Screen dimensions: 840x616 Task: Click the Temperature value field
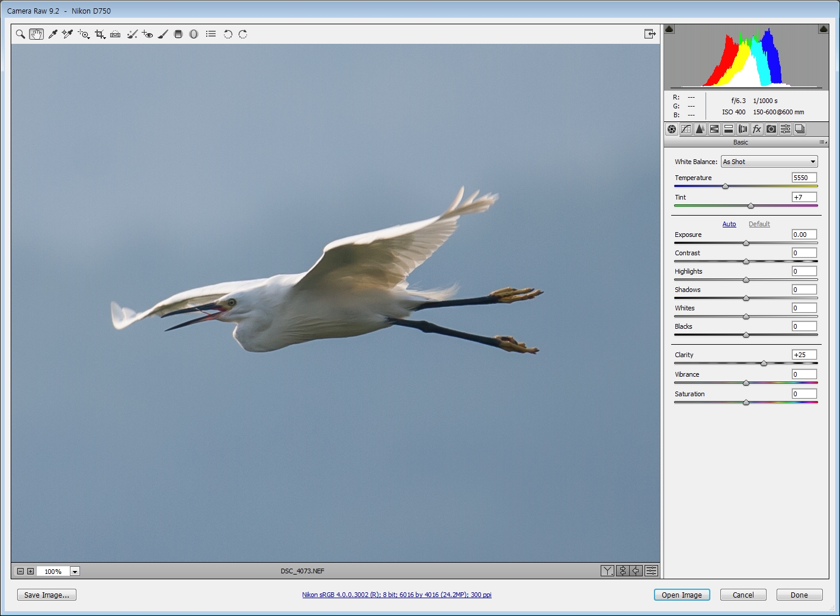pos(804,178)
